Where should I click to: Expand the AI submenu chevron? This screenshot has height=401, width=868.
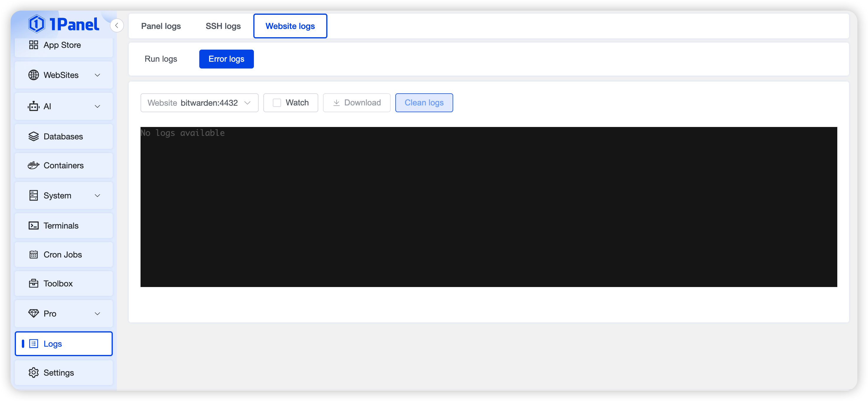pos(97,107)
